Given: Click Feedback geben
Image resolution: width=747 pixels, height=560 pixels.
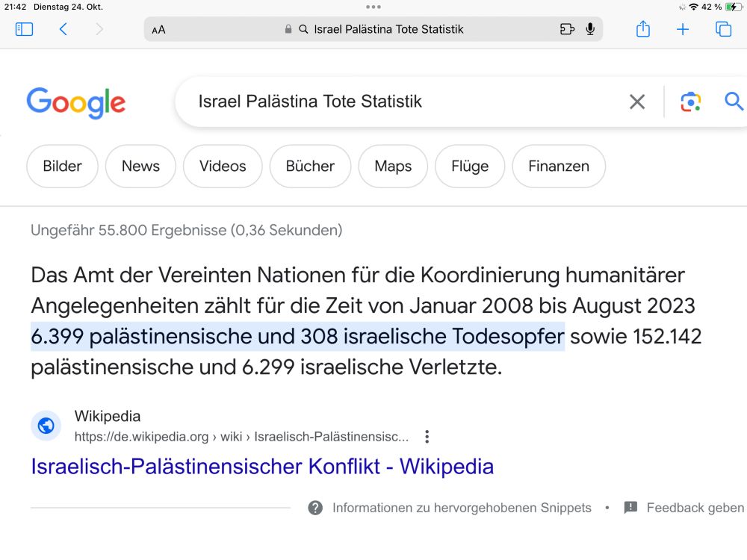Looking at the screenshot, I should pos(695,508).
